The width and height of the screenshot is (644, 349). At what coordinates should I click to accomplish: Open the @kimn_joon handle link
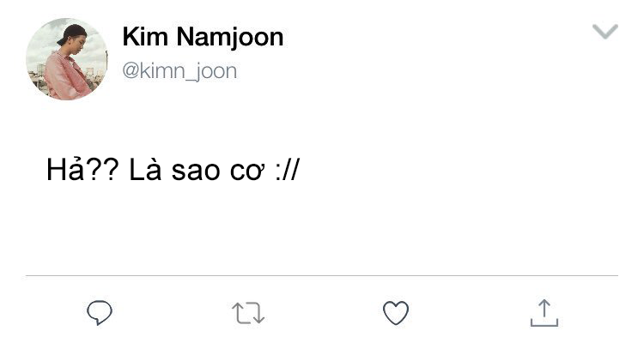[179, 71]
